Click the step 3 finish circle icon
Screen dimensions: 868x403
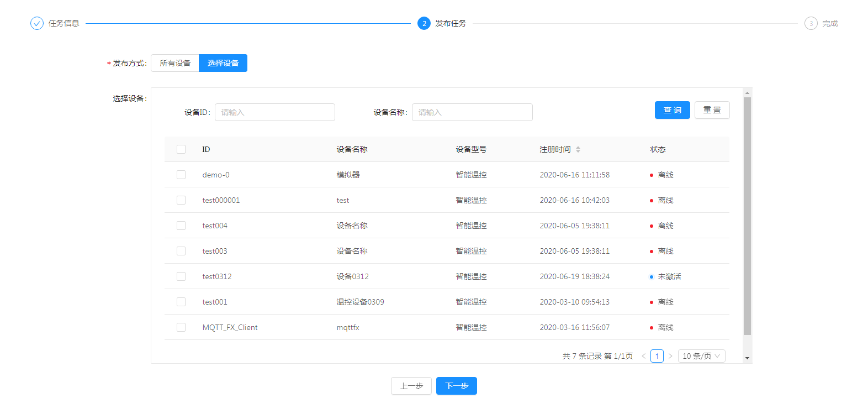(x=811, y=23)
